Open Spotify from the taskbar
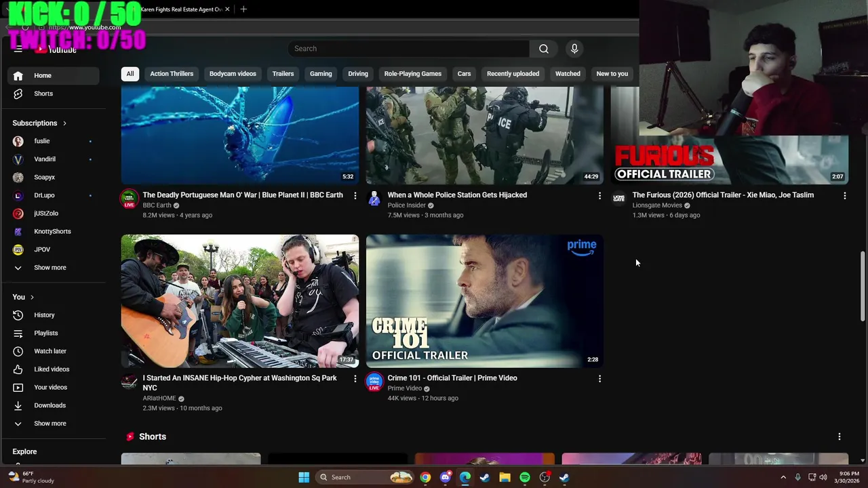The height and width of the screenshot is (488, 868). 525,477
